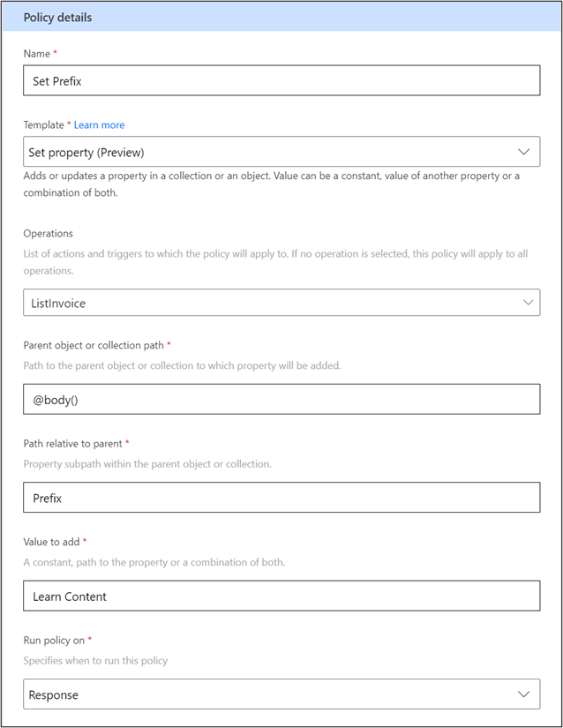Click the chevron arrow on Response dropdown
The width and height of the screenshot is (563, 728).
click(523, 694)
